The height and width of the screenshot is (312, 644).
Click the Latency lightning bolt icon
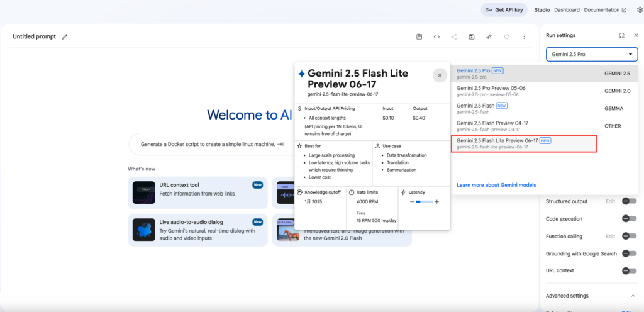click(403, 192)
